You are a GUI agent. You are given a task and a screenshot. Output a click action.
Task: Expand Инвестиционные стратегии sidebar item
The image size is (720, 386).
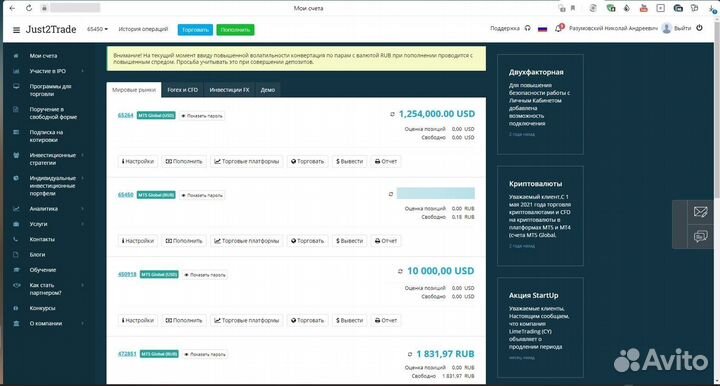52,159
